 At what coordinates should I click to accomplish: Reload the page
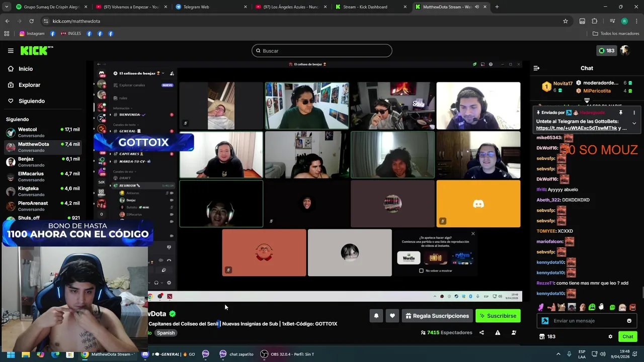pos(31,21)
